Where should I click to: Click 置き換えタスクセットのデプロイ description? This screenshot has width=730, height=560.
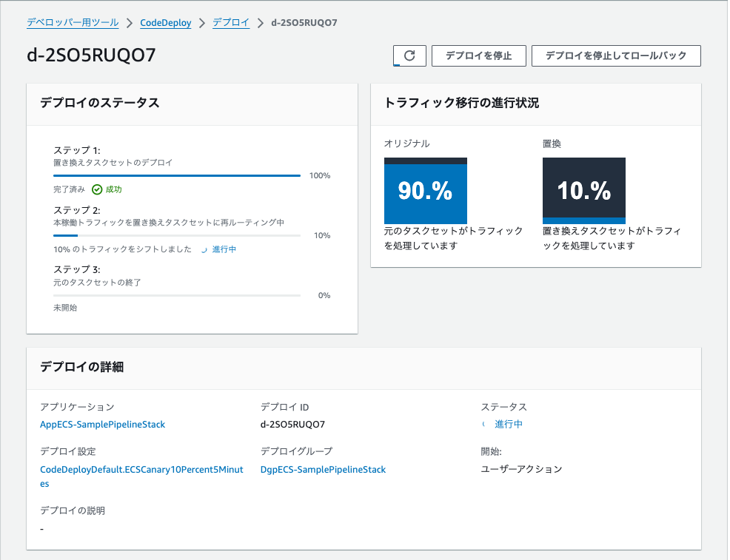click(113, 162)
